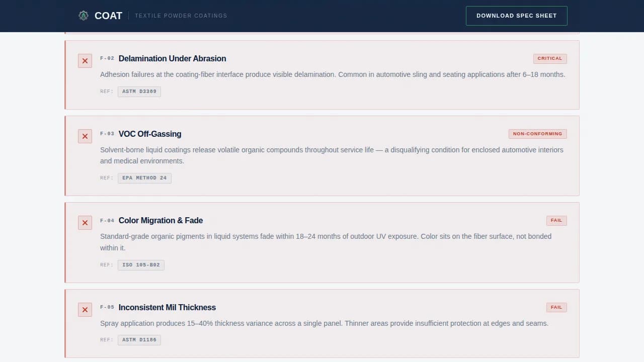Click the COAT logo icon in the header
The height and width of the screenshot is (362, 644).
tap(83, 16)
